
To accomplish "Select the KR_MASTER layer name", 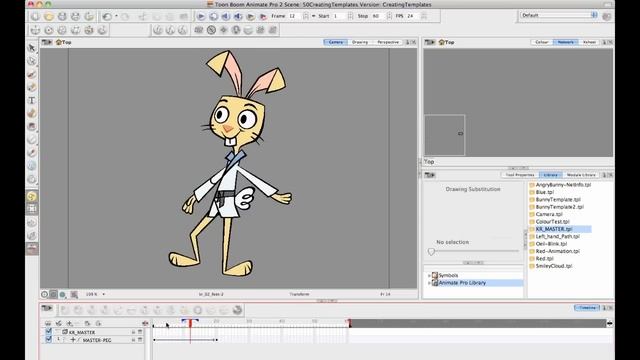I will (82, 332).
